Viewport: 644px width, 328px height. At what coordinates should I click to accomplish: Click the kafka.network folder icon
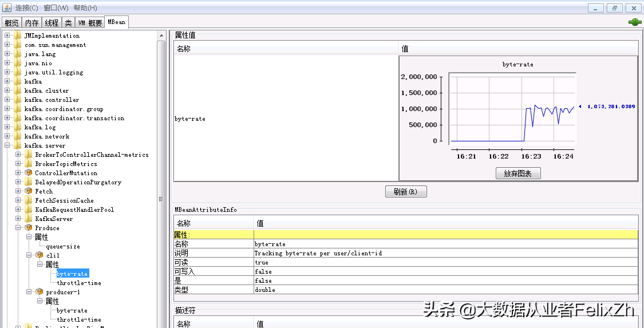tap(17, 136)
